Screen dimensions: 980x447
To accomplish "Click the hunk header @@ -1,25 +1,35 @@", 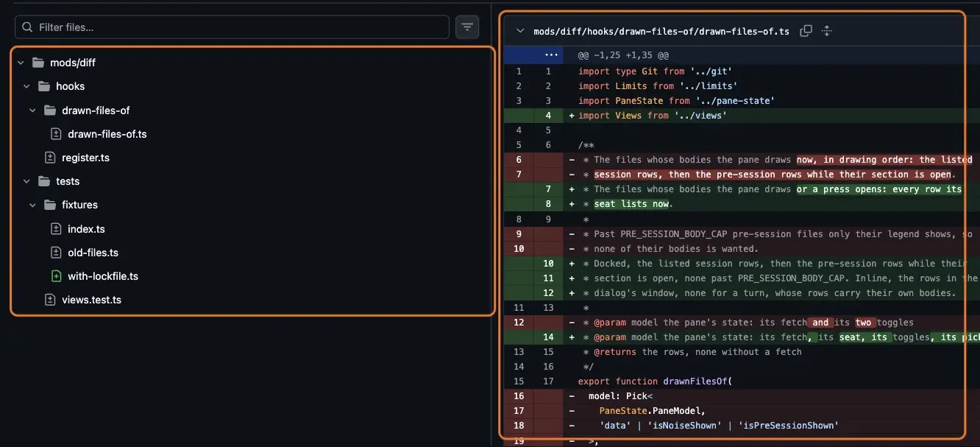I will click(622, 55).
